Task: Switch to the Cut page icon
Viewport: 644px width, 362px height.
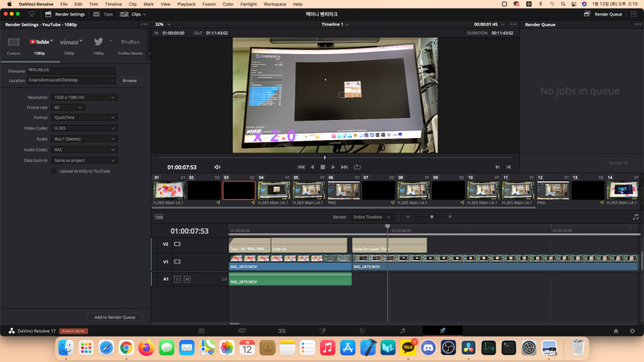Action: click(242, 331)
